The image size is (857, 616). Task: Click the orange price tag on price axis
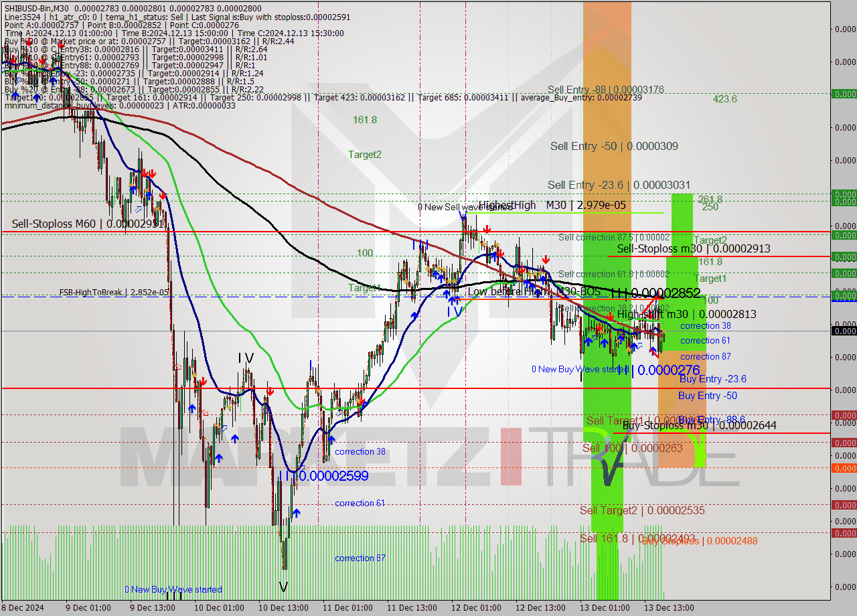click(844, 468)
